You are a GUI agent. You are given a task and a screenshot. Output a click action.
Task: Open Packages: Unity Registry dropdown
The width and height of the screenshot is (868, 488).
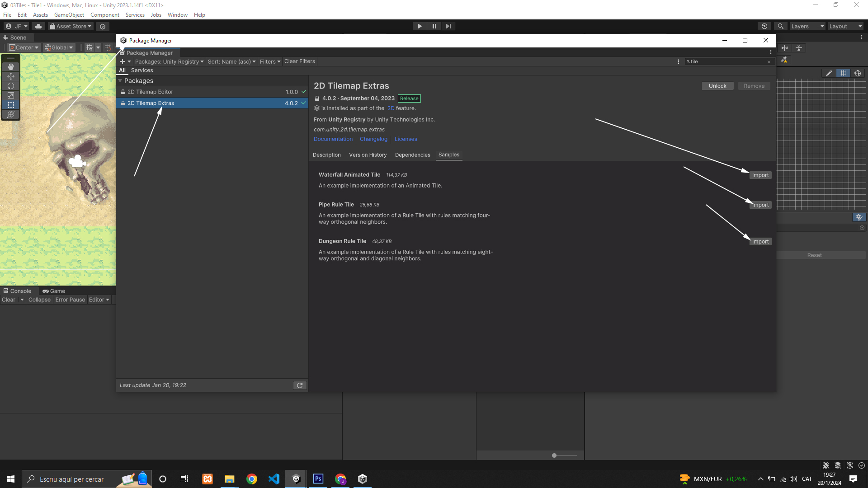tap(169, 61)
